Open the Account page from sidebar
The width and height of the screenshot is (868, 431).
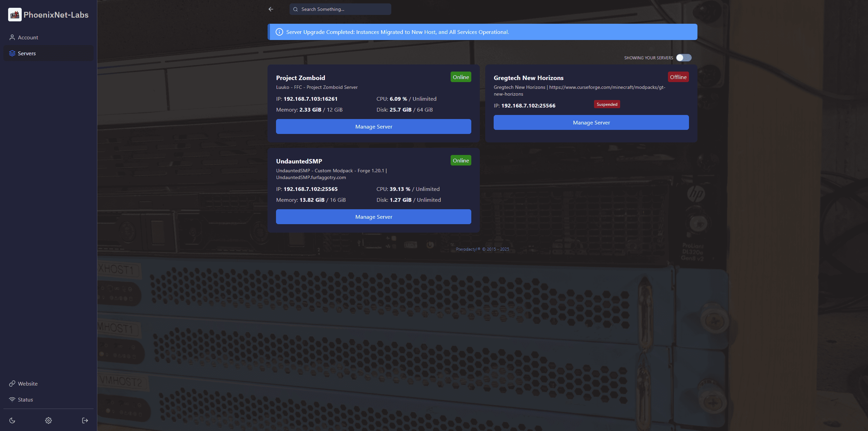coord(28,37)
